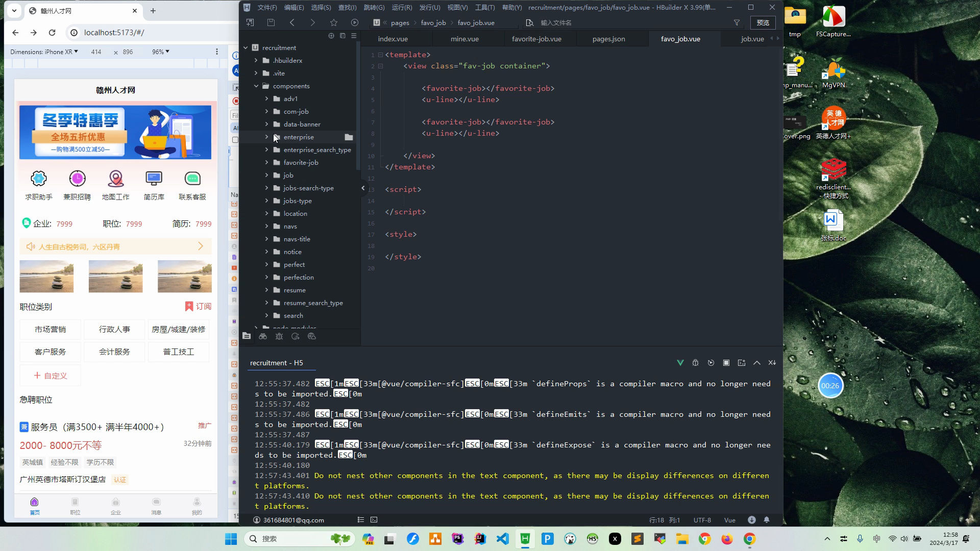Image resolution: width=980 pixels, height=551 pixels.
Task: Switch to the index.vue tab
Action: coord(393,39)
